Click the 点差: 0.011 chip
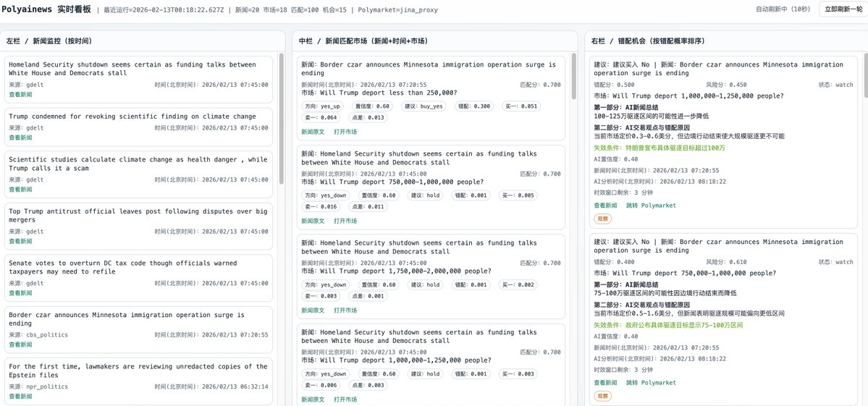Viewport: 868px width, 406px height. [x=367, y=206]
